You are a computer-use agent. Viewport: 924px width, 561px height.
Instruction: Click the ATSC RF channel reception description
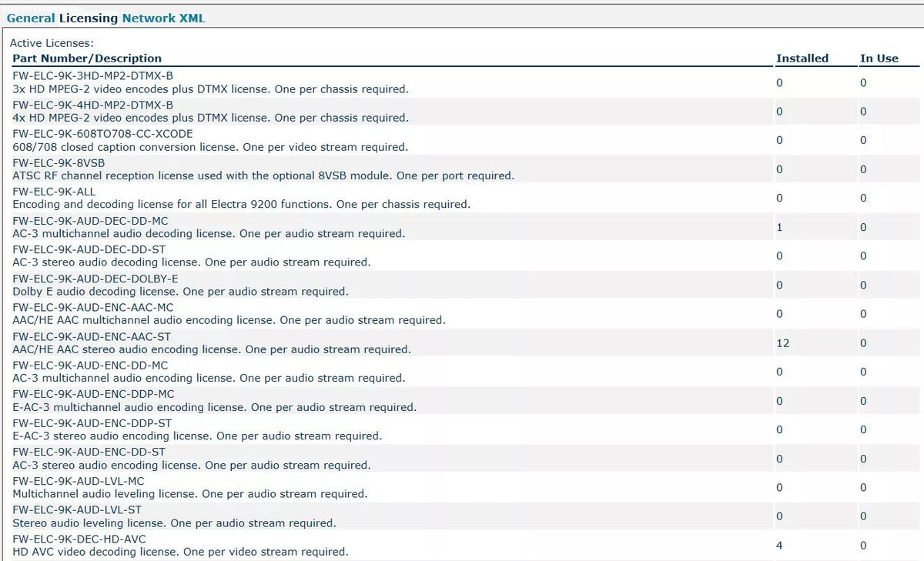click(x=263, y=175)
